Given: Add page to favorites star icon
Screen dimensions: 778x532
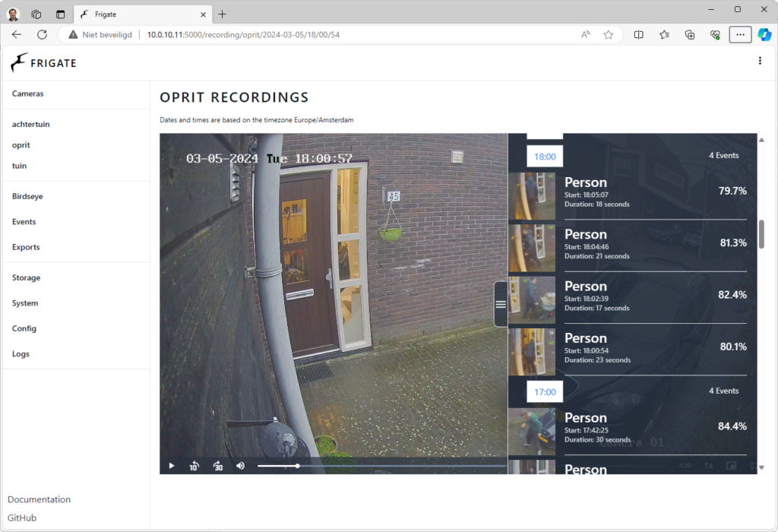Looking at the screenshot, I should [608, 34].
